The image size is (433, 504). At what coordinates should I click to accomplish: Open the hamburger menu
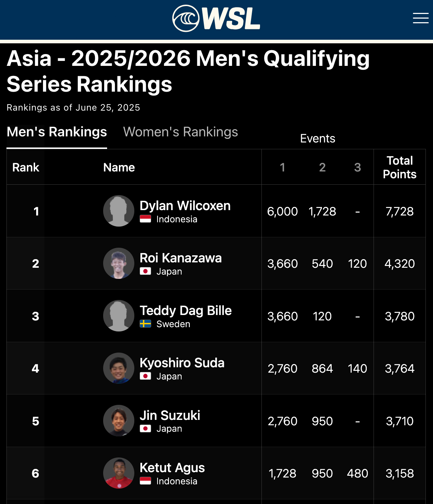pyautogui.click(x=420, y=18)
